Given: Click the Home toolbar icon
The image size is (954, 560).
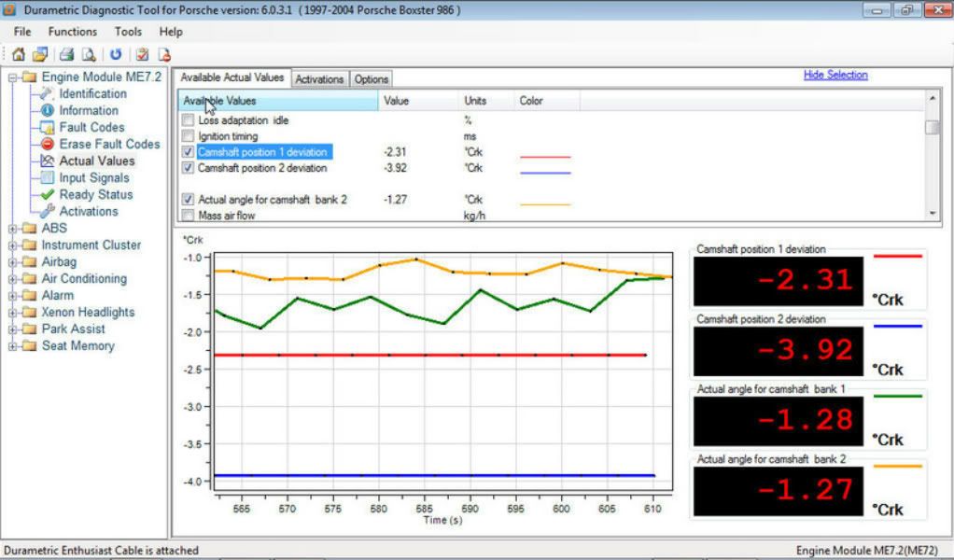Looking at the screenshot, I should tap(19, 55).
